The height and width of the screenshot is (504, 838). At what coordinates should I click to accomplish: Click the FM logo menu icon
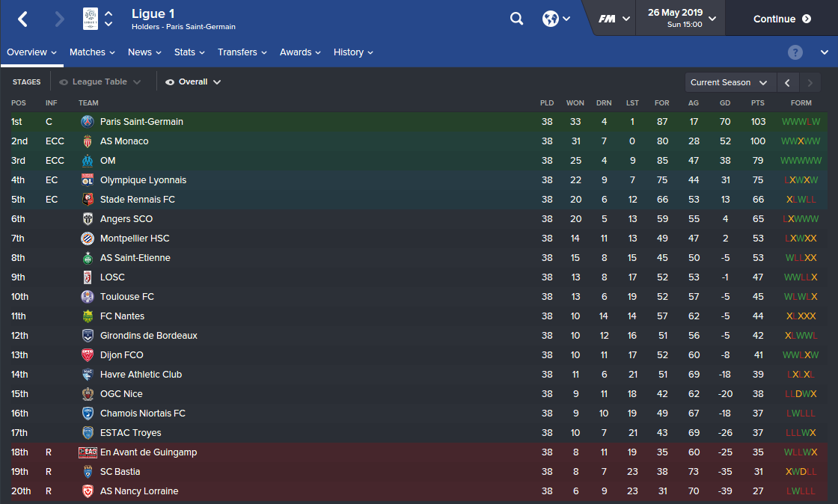point(608,19)
